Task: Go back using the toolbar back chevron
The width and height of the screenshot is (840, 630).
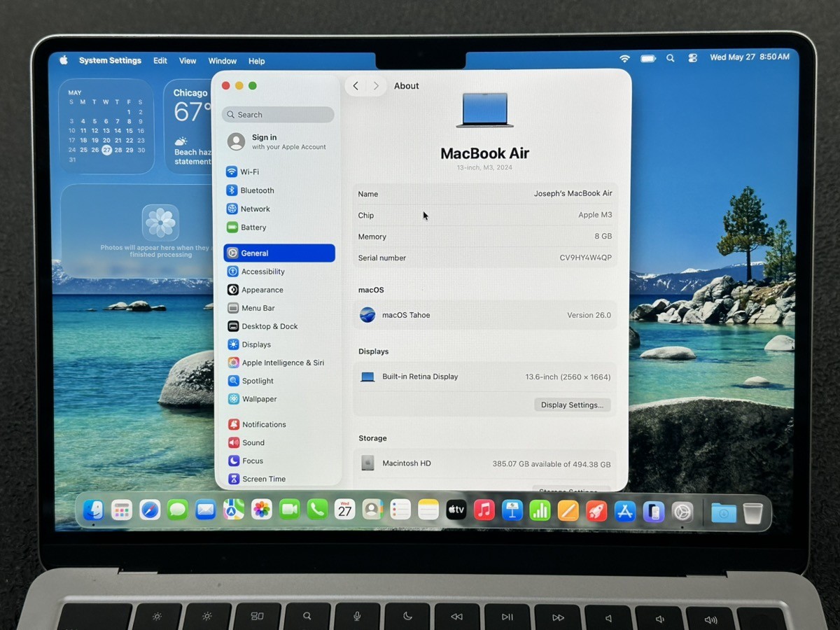Action: (x=356, y=86)
